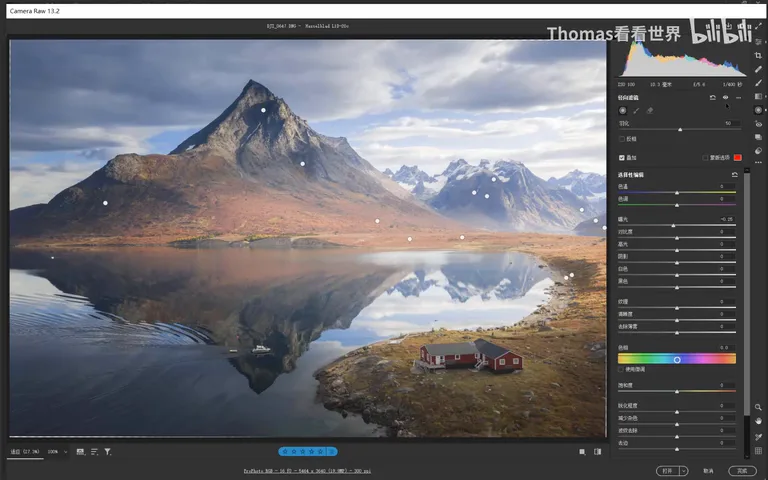The image size is (768, 480).
Task: Open the Snapshots panel icon
Action: click(758, 137)
